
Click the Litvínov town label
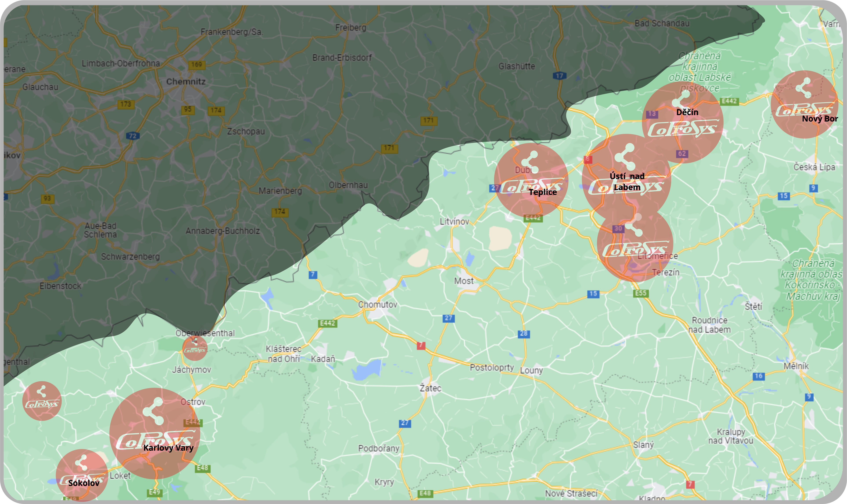tap(455, 221)
